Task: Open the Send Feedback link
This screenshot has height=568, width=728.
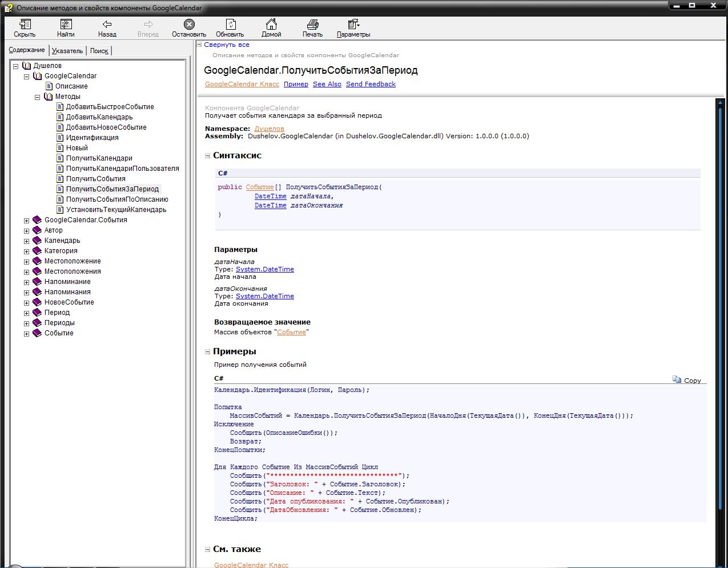Action: pos(371,84)
